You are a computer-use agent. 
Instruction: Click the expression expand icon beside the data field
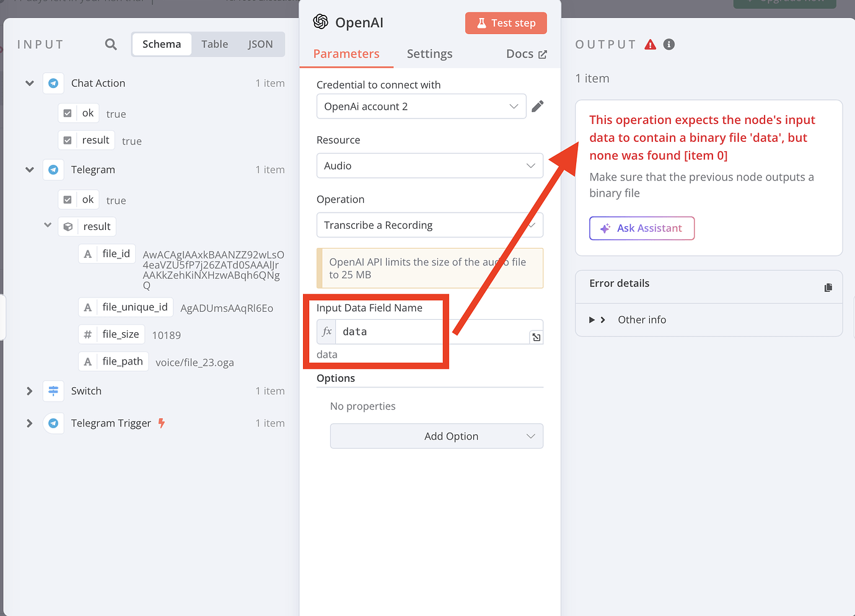535,337
